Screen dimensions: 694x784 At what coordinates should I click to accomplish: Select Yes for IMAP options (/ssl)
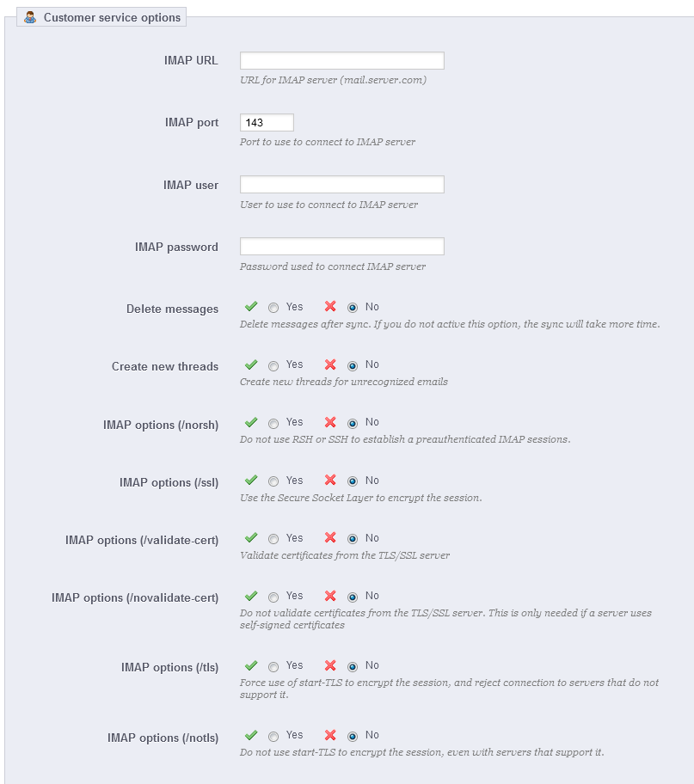(273, 481)
